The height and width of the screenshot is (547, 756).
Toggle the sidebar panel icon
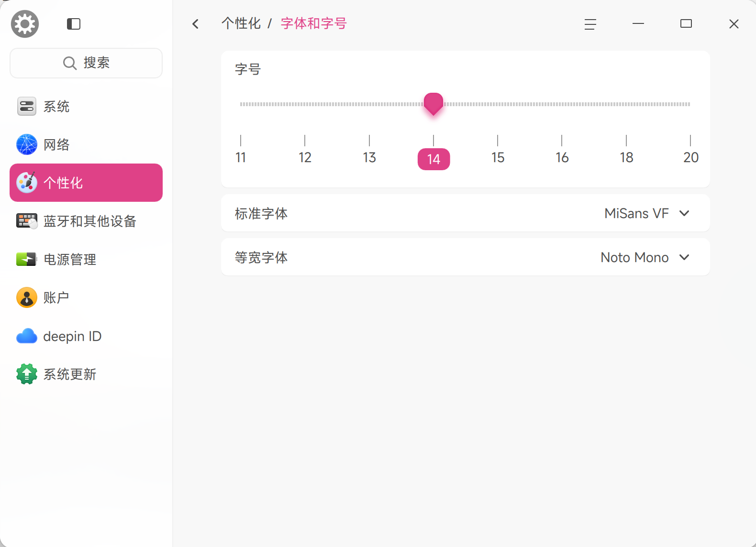[x=74, y=24]
